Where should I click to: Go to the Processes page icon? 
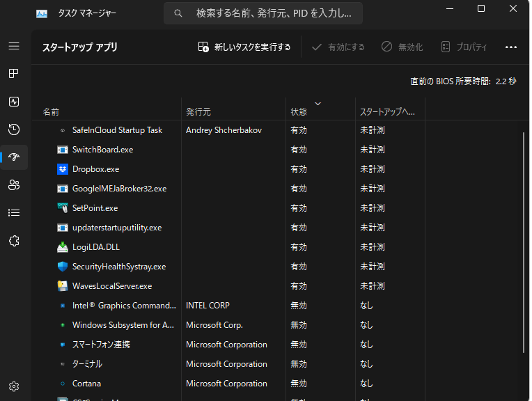click(14, 74)
